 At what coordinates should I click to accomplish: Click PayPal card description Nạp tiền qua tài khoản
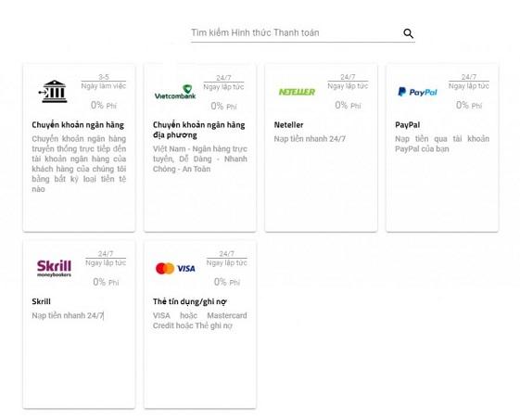(442, 144)
